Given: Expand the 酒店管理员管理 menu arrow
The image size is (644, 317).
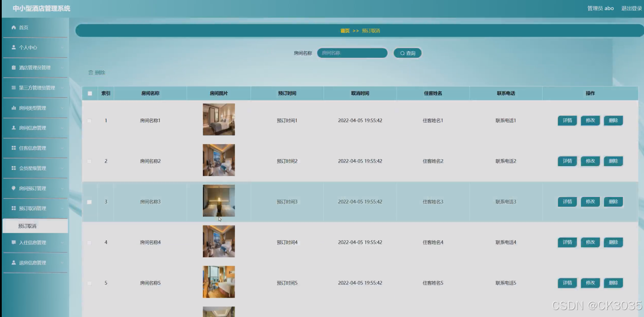Looking at the screenshot, I should (62, 68).
